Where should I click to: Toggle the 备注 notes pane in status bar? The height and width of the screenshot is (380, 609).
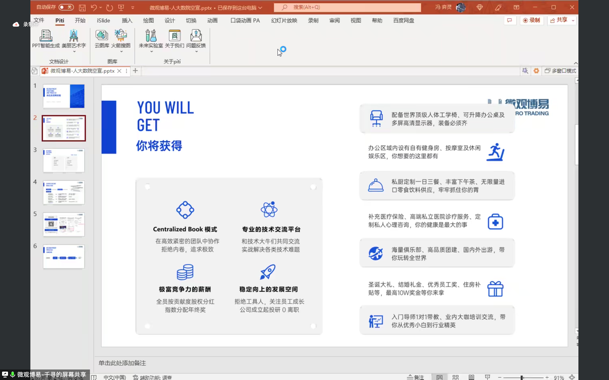[x=415, y=377]
